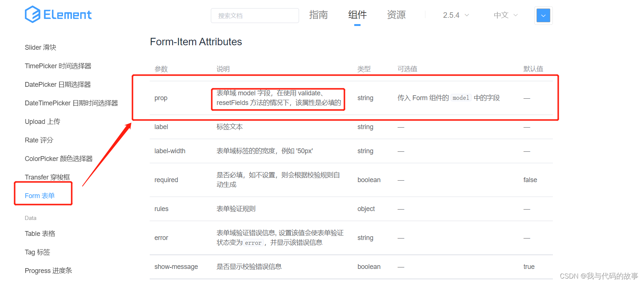Click the 'required' parameter cell
644x283 pixels.
[x=166, y=180]
